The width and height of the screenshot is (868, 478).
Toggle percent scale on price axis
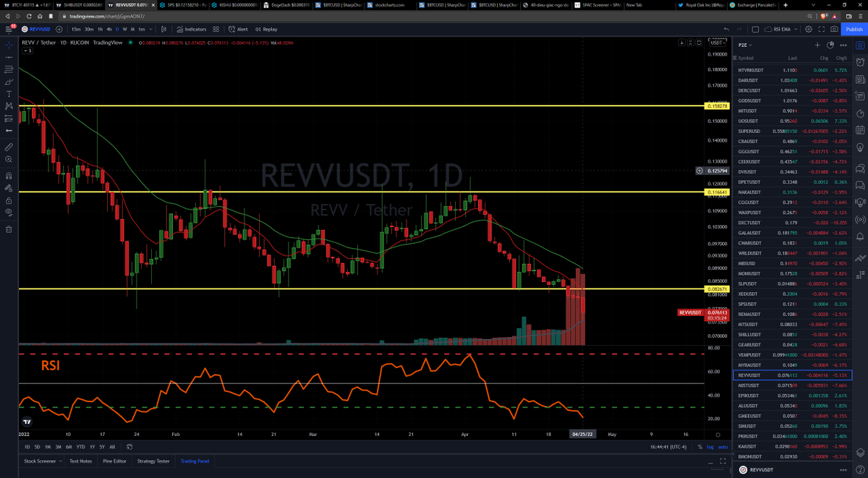click(699, 447)
